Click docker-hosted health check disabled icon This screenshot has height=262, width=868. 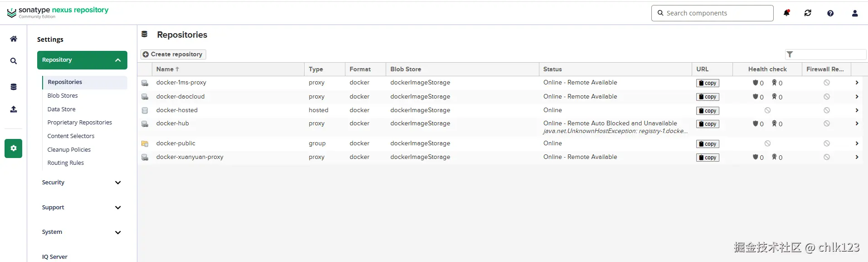[x=767, y=110]
